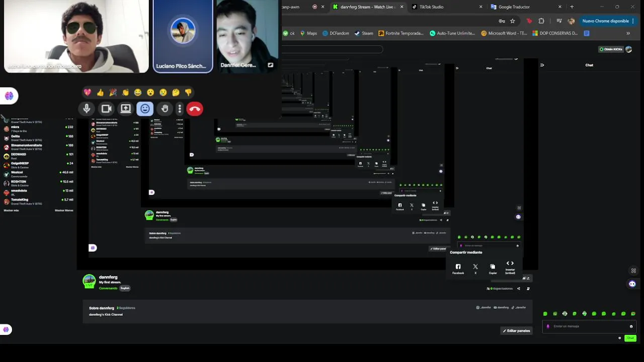This screenshot has height=362, width=644.
Task: Send the thumbs up reaction
Action: pyautogui.click(x=100, y=93)
